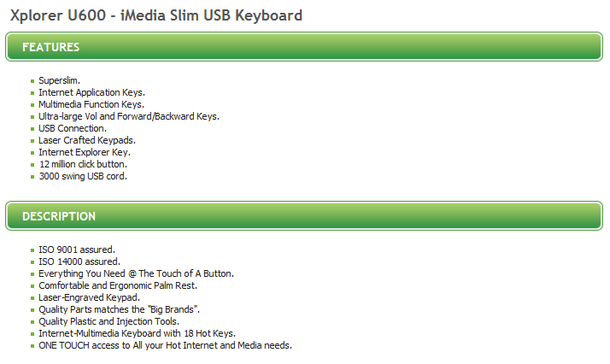Click the Quality Plastic and Injection Tools line
The height and width of the screenshot is (364, 610).
(x=109, y=321)
